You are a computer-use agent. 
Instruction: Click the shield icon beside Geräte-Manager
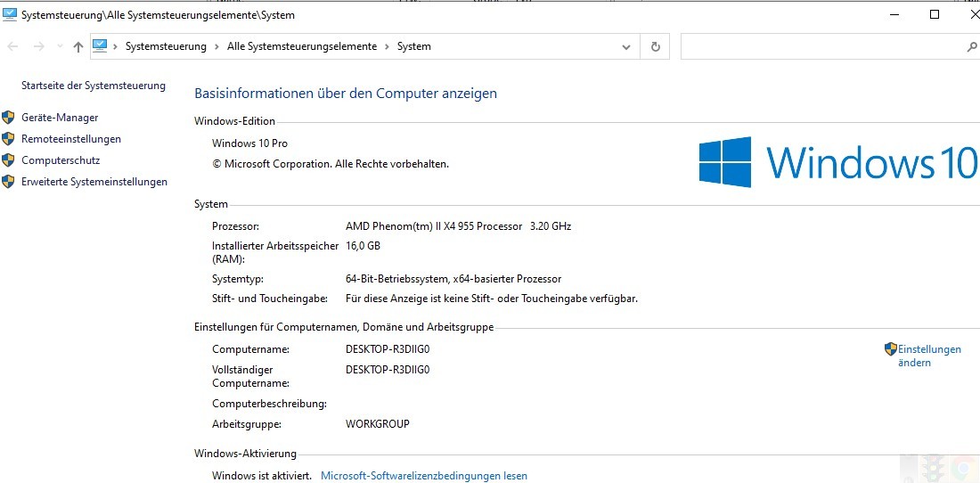9,118
